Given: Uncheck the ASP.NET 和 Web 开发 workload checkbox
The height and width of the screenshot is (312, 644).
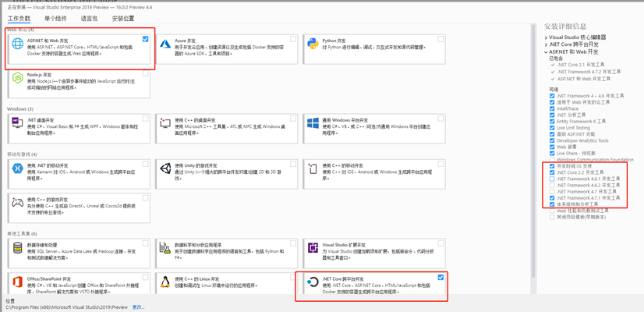Looking at the screenshot, I should tap(145, 39).
